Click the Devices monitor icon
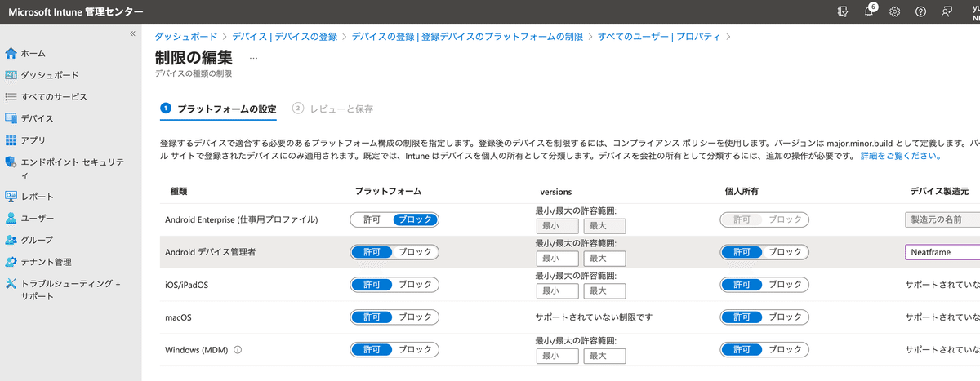The width and height of the screenshot is (980, 381). [11, 118]
